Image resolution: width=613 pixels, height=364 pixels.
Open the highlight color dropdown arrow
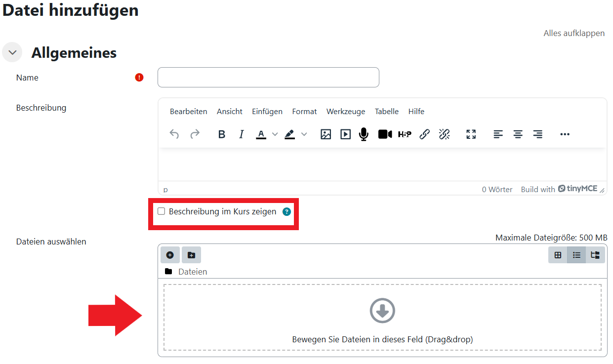(304, 134)
